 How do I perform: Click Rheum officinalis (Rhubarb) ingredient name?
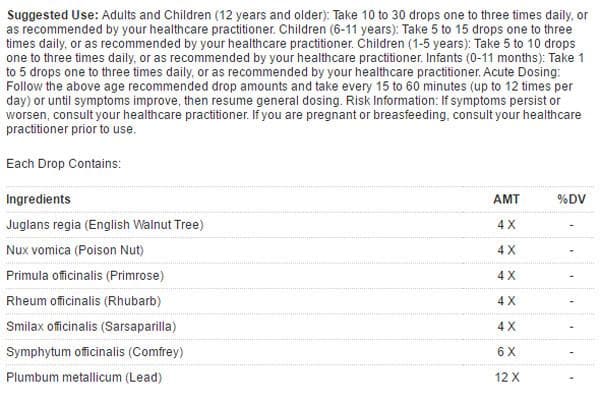point(83,301)
